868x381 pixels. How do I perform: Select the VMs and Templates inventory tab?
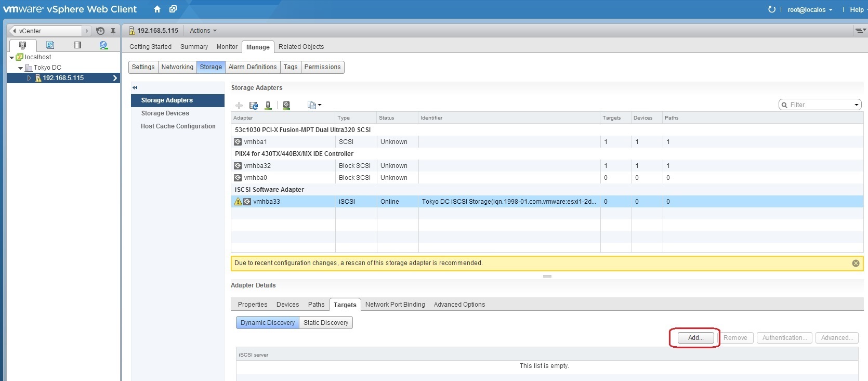50,45
